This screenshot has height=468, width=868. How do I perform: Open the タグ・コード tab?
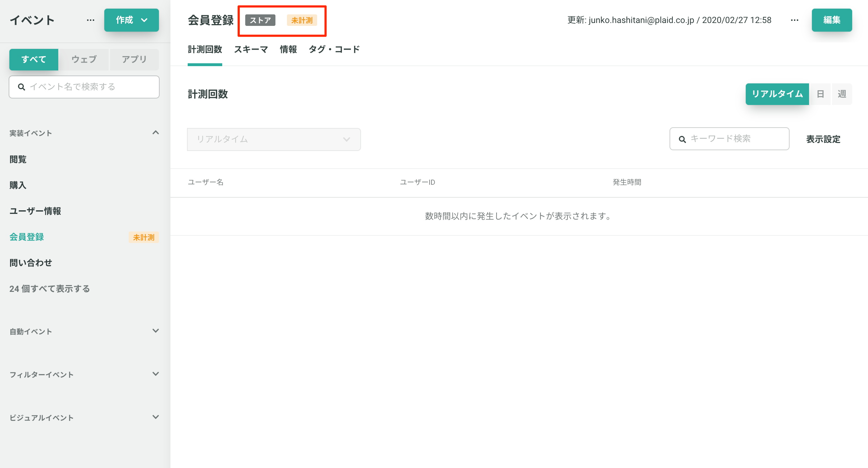(x=334, y=50)
